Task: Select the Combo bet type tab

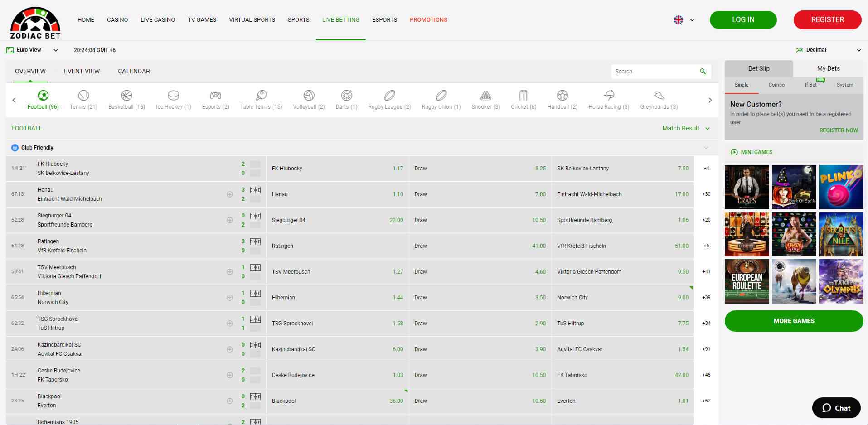Action: (776, 85)
